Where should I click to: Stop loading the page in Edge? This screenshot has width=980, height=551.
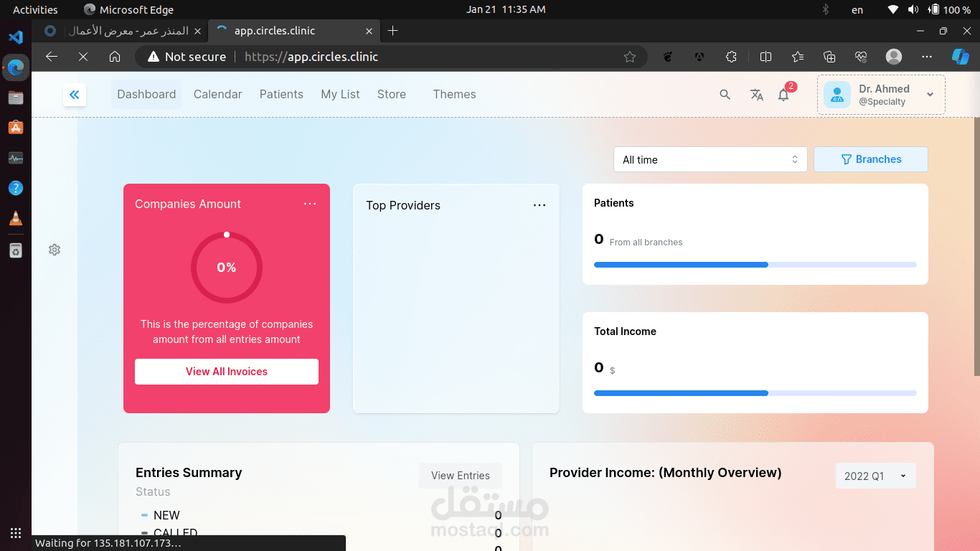coord(83,57)
